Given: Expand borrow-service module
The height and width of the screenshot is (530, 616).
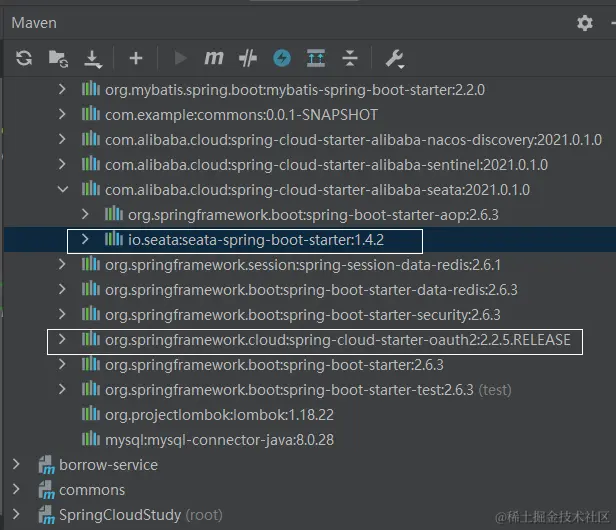Looking at the screenshot, I should point(16,464).
